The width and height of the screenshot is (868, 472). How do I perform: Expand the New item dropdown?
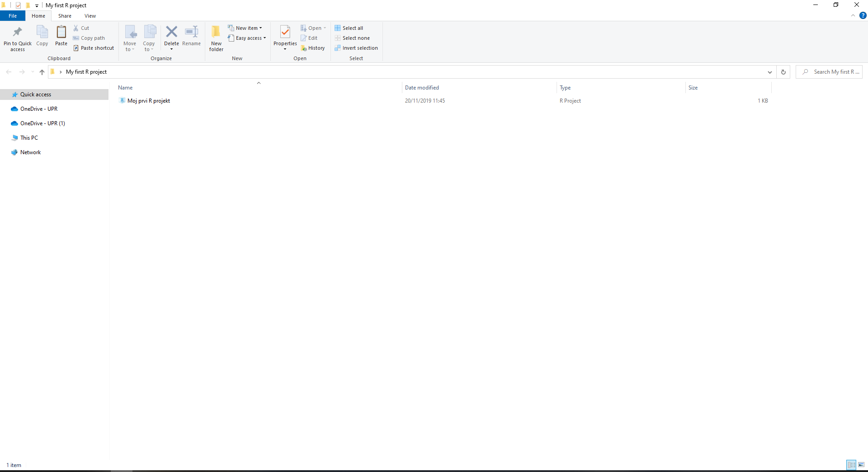[245, 28]
